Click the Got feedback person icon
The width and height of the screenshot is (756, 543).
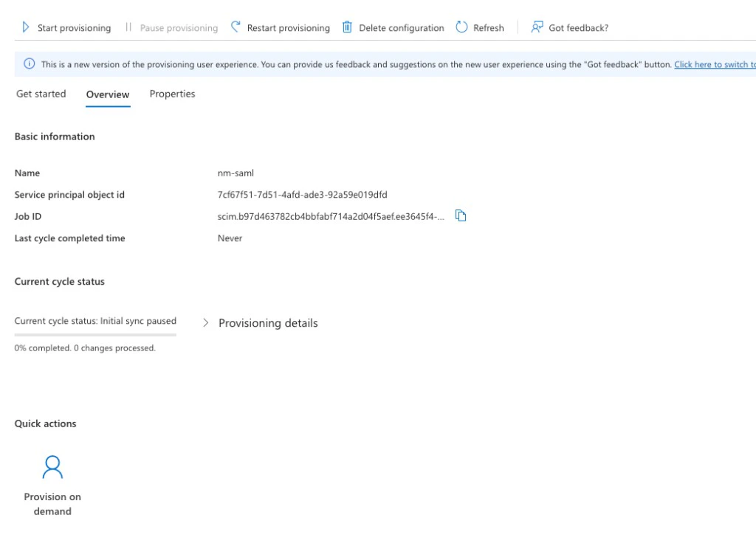(x=537, y=27)
